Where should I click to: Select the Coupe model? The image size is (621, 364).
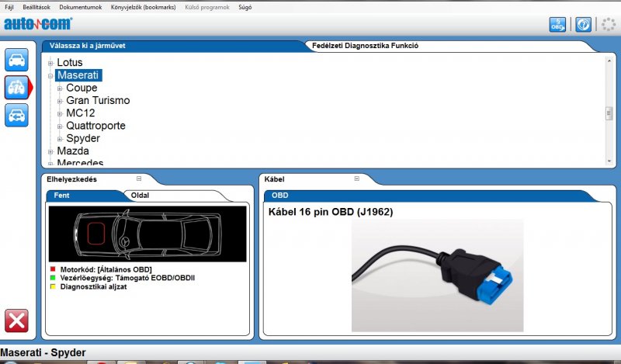coord(82,88)
